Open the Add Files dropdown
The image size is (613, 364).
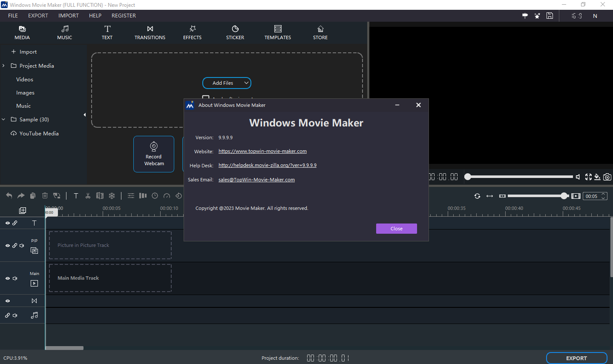[246, 83]
